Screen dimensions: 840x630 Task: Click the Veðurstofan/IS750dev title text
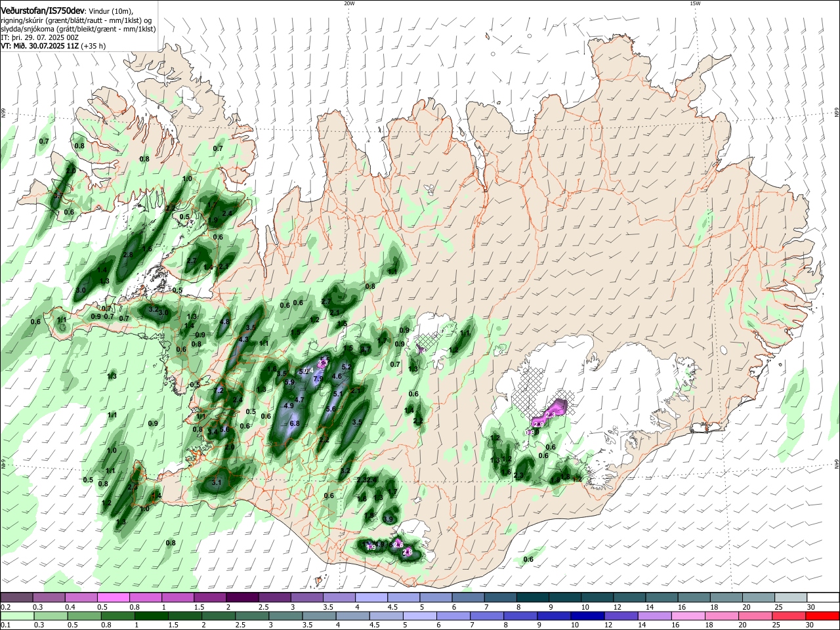43,11
